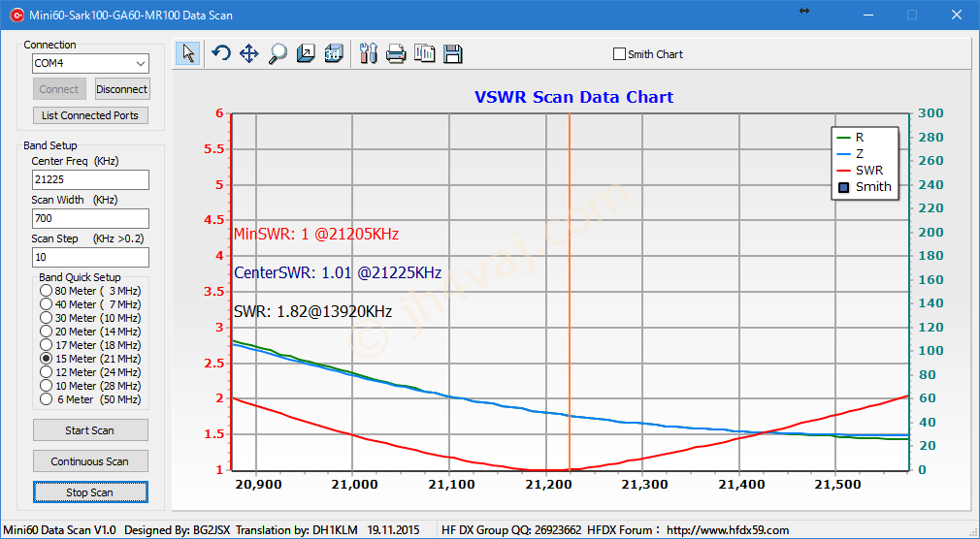
Task: Click the http://www.hfdx59.com status bar URL
Action: click(x=728, y=530)
